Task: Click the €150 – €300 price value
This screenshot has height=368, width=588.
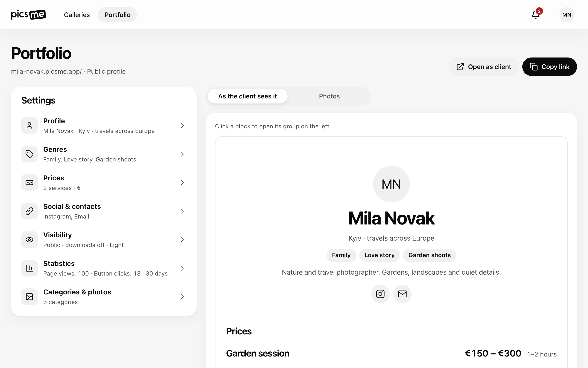Action: point(493,353)
